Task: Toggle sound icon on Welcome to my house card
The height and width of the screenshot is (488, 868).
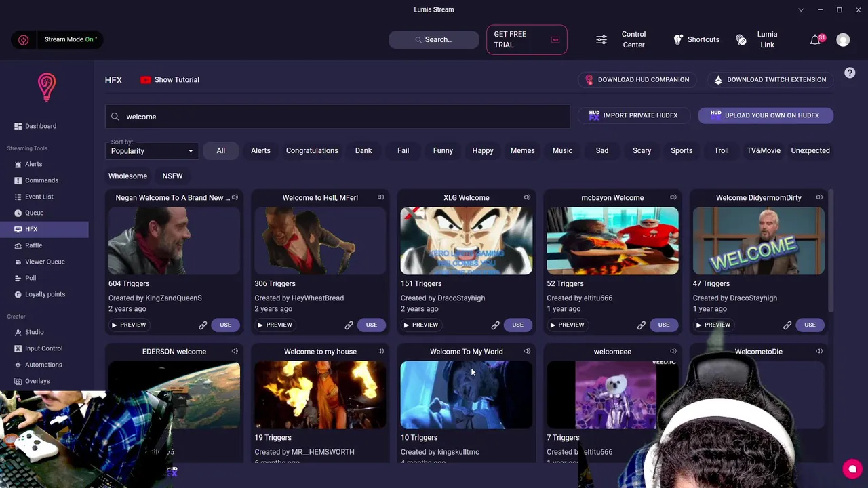Action: coord(380,351)
